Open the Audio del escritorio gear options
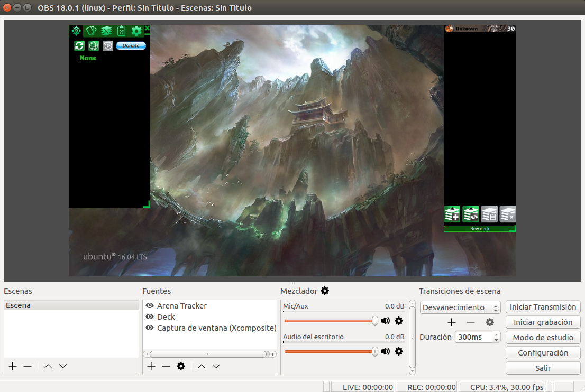The width and height of the screenshot is (585, 392). tap(399, 351)
